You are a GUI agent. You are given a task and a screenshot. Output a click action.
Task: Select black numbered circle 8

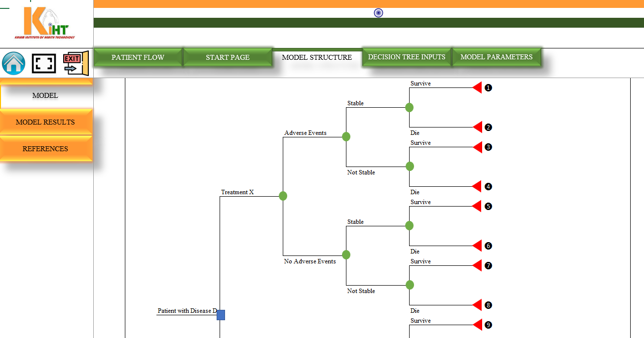(488, 305)
